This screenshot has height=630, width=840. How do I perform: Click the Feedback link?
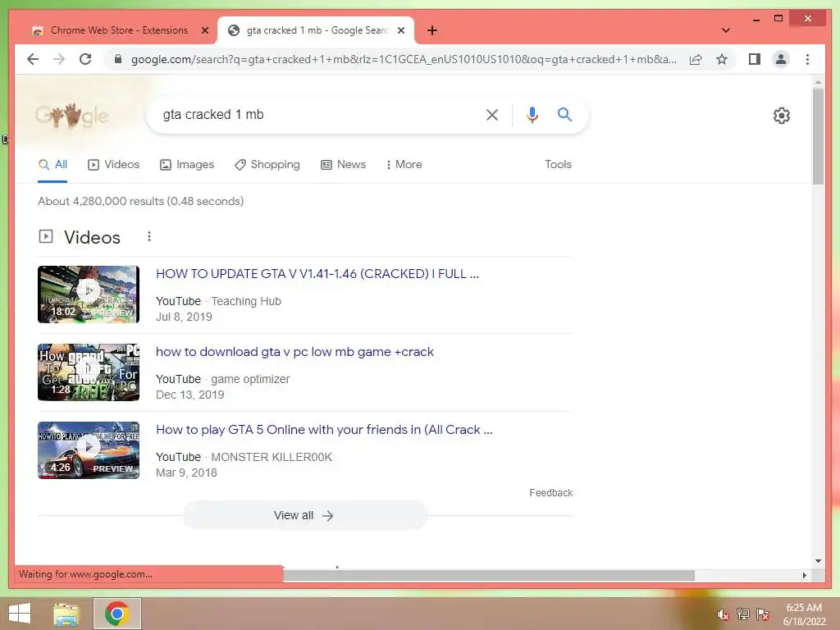[x=550, y=493]
